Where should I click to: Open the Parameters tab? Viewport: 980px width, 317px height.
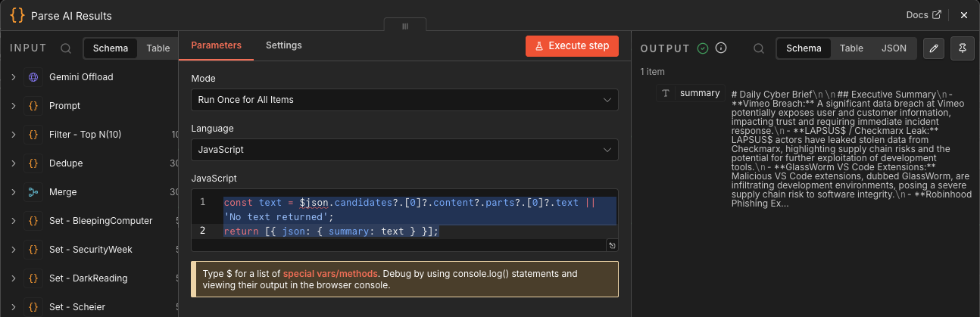[217, 45]
